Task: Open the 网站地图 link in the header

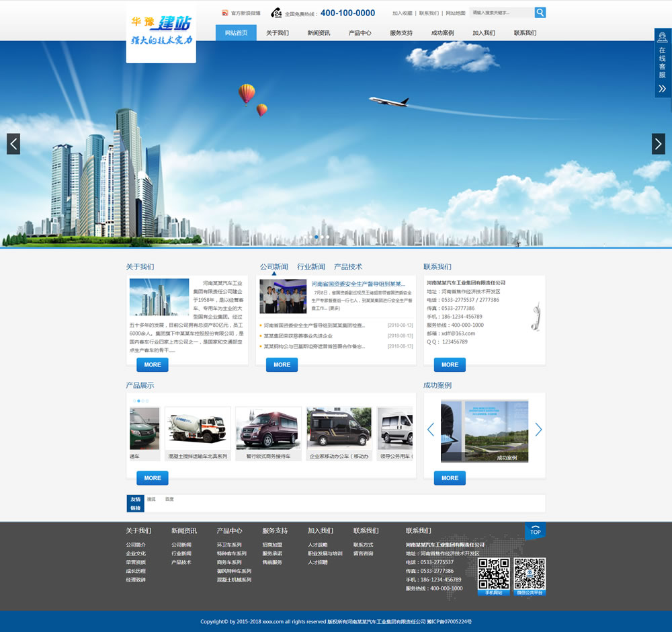Action: pyautogui.click(x=455, y=13)
